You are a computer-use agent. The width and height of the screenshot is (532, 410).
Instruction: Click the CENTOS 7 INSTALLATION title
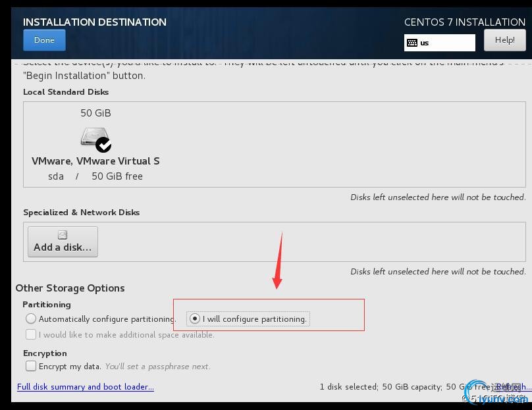[465, 22]
